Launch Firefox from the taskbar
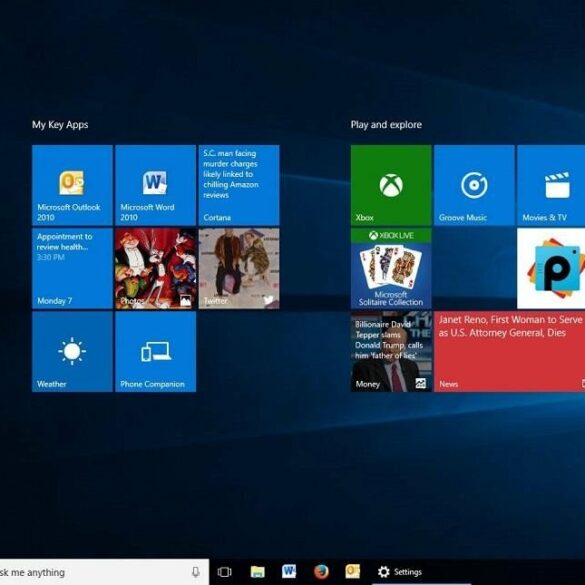The image size is (585, 585). [321, 572]
